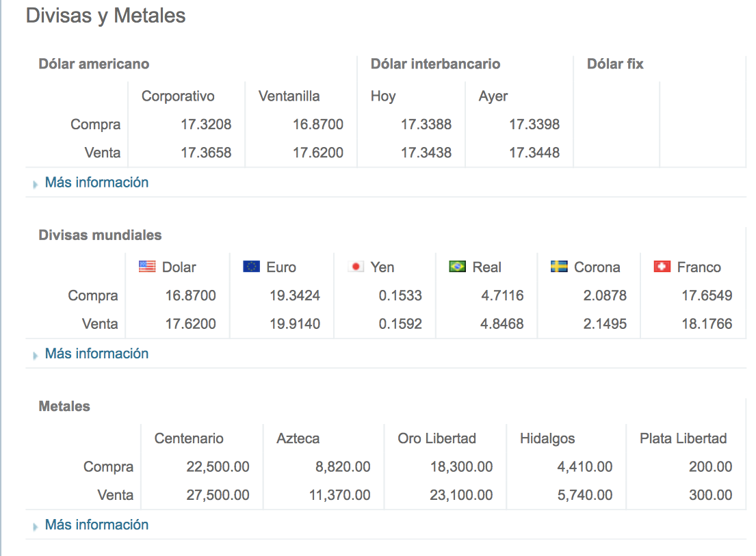Select the Corporativo Compra value 17.3208
The width and height of the screenshot is (756, 556).
[x=206, y=124]
